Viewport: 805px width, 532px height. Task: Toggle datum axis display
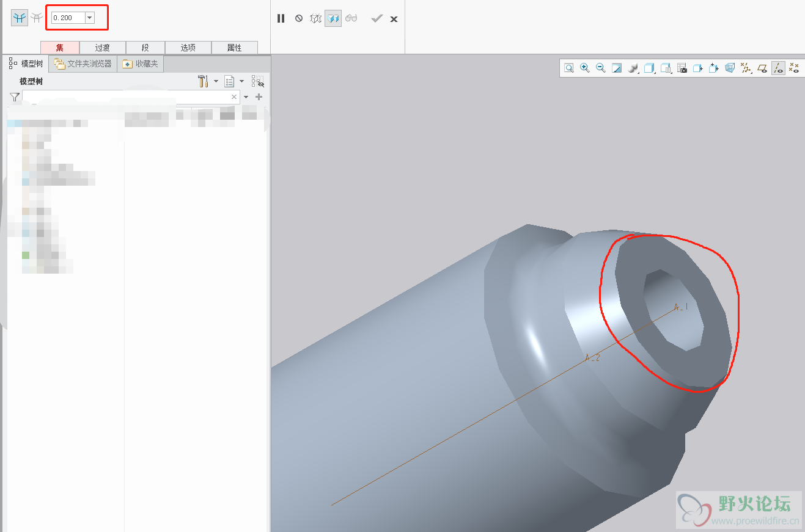point(778,68)
